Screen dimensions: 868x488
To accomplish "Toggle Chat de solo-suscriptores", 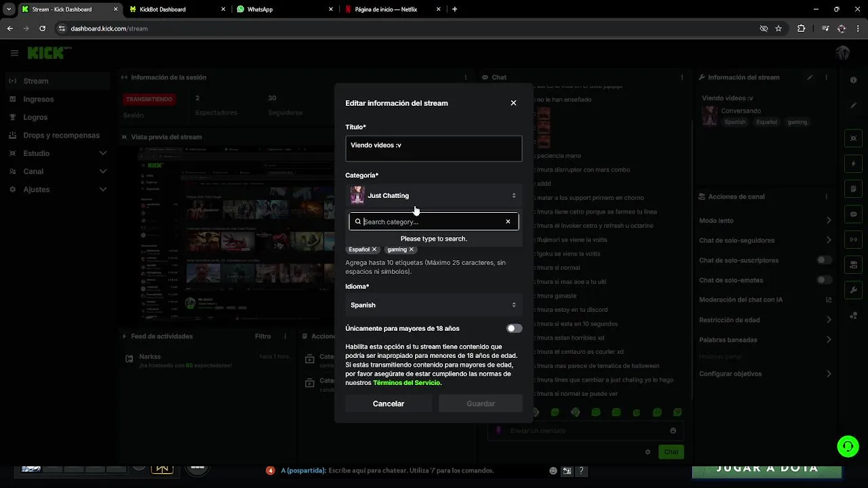I will (824, 260).
